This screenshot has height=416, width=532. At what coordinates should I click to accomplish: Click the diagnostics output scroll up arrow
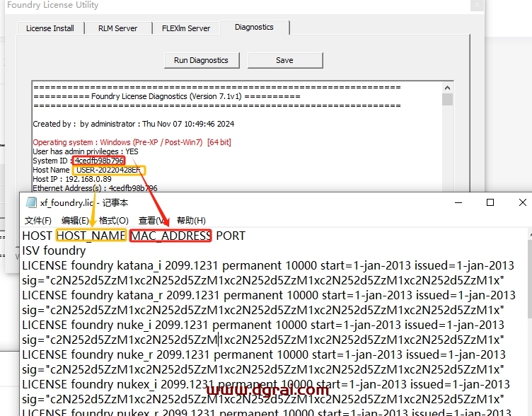point(447,88)
